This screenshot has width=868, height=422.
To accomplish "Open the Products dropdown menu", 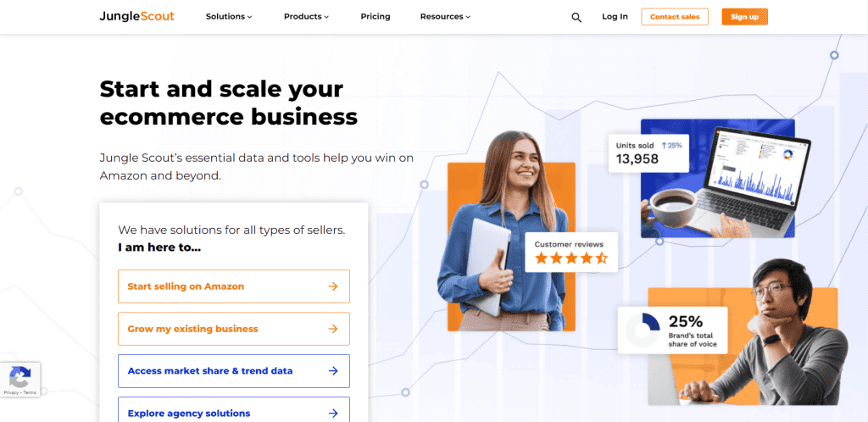I will point(306,17).
